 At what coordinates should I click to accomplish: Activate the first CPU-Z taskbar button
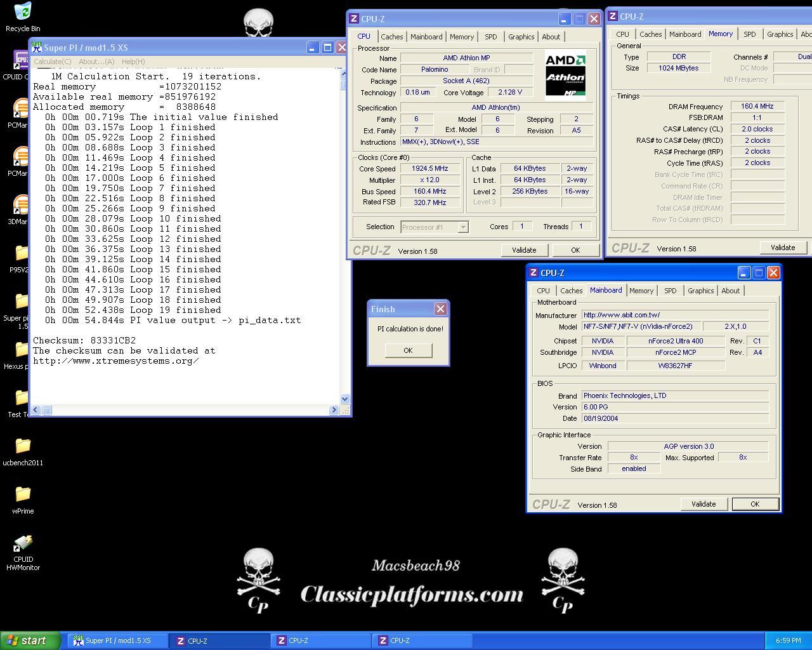pyautogui.click(x=219, y=640)
